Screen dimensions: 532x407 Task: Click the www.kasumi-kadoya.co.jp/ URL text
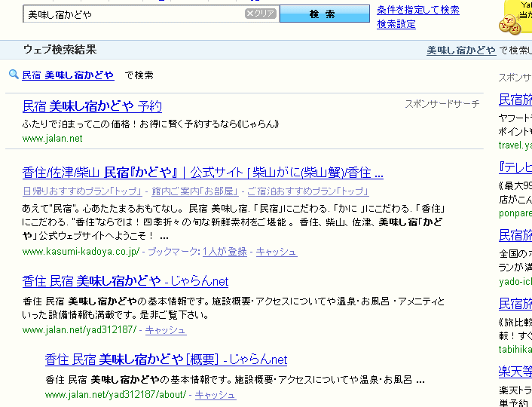[81, 252]
